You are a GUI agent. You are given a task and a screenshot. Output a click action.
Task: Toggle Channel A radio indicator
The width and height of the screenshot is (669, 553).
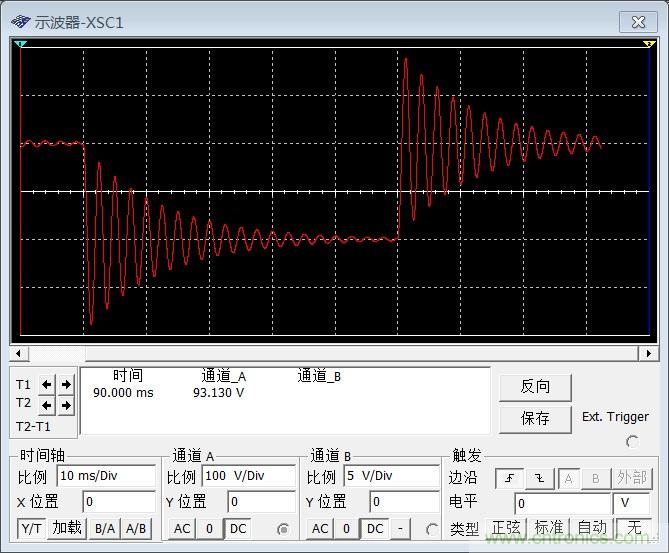[x=283, y=529]
